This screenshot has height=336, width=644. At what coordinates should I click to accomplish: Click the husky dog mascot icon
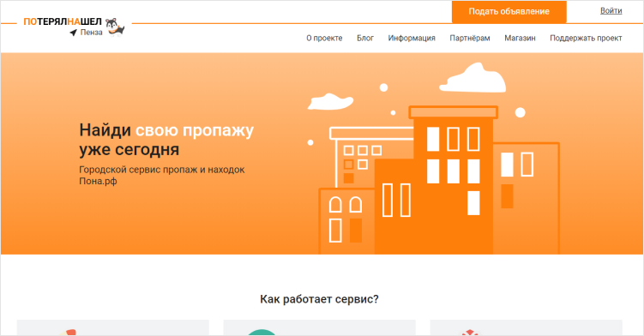coord(115,27)
